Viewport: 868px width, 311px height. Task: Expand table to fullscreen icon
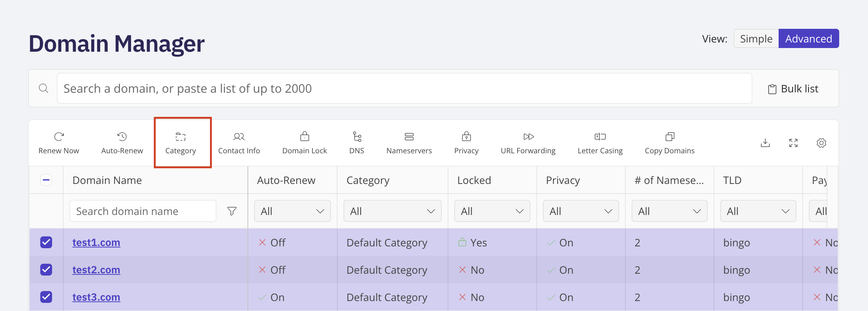click(x=793, y=143)
